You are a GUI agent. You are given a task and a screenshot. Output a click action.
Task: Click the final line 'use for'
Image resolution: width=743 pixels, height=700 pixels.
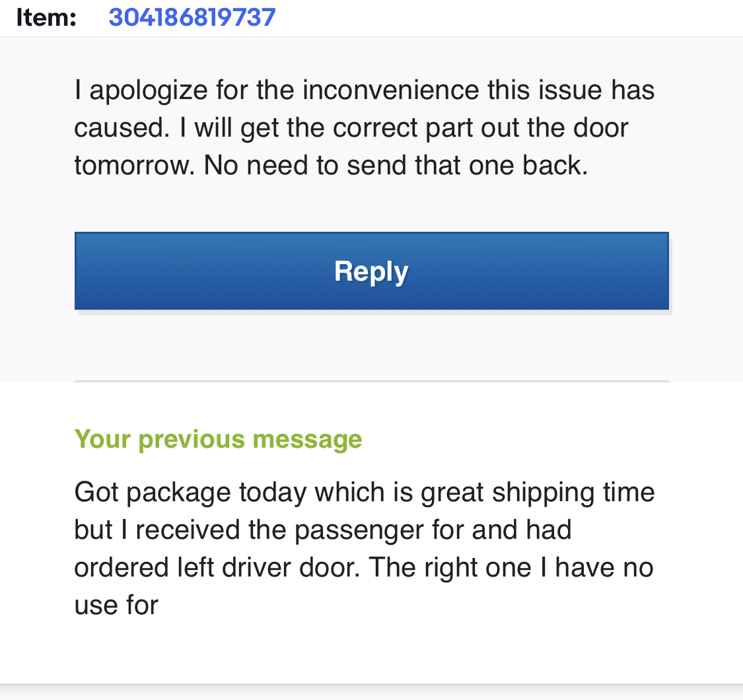116,605
